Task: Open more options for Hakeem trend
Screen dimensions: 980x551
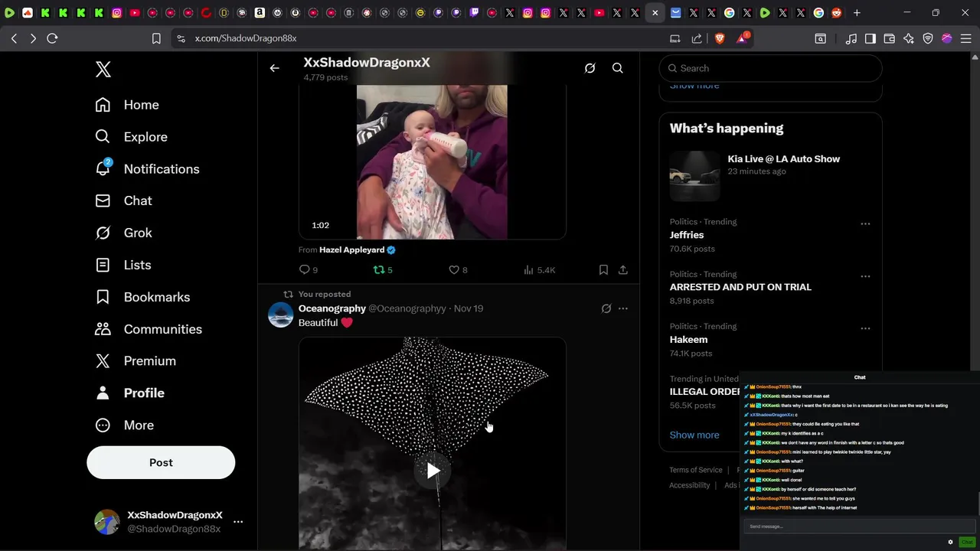Action: pyautogui.click(x=865, y=328)
